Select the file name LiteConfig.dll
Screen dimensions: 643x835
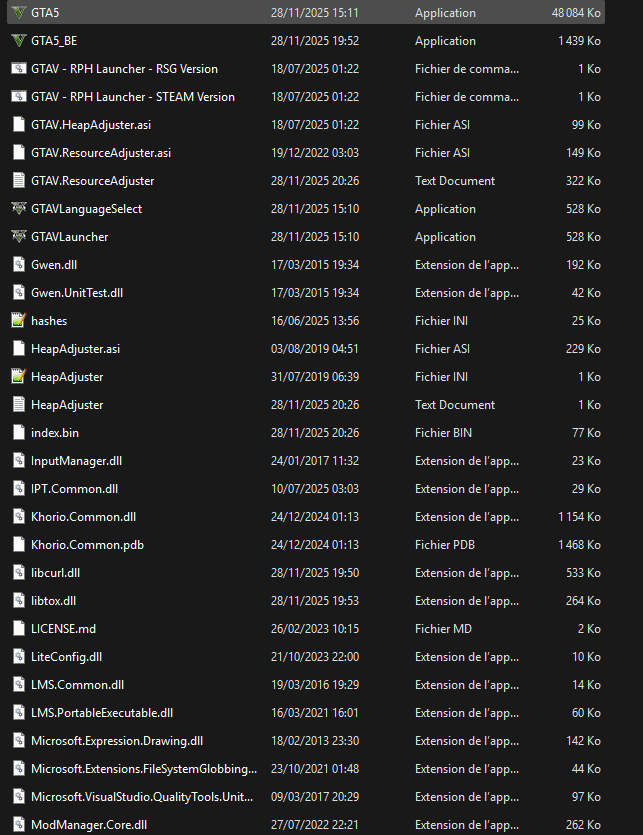click(67, 657)
